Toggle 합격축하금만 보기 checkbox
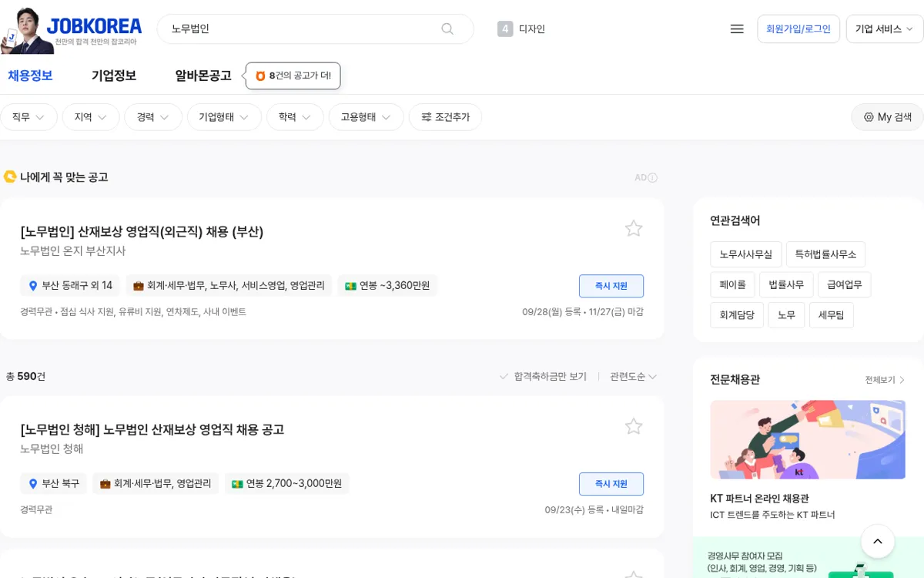This screenshot has width=924, height=578. tap(543, 376)
